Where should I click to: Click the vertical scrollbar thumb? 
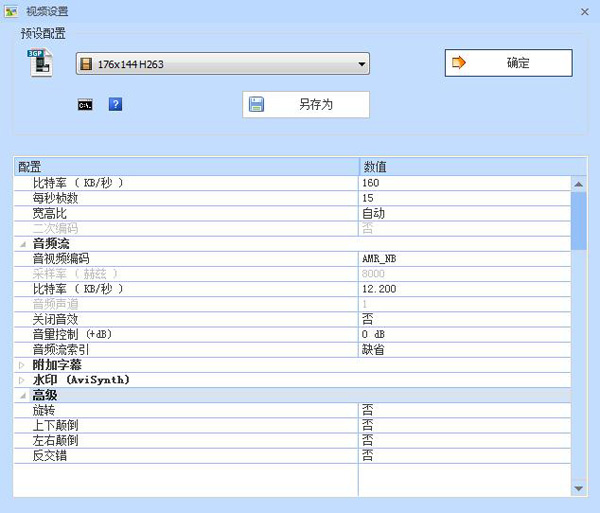[579, 221]
